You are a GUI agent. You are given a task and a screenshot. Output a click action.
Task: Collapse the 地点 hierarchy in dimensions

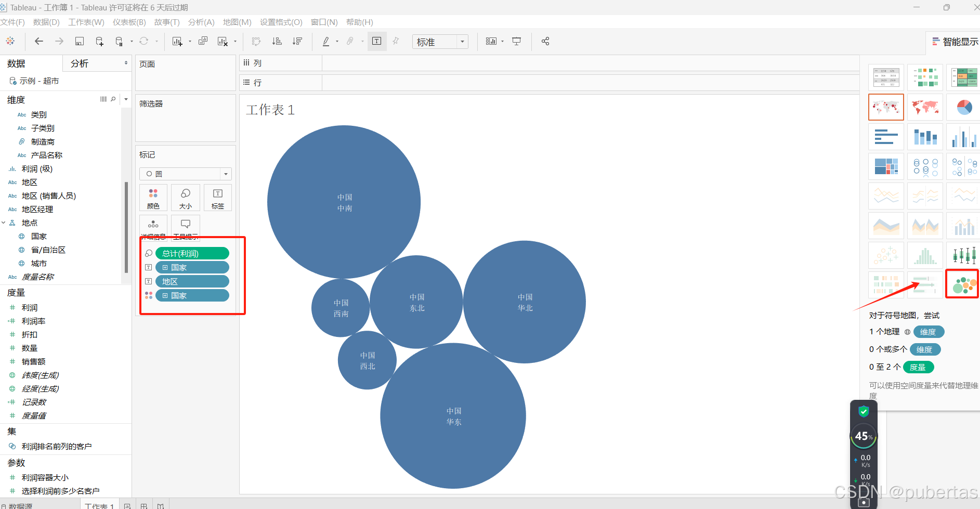click(4, 223)
